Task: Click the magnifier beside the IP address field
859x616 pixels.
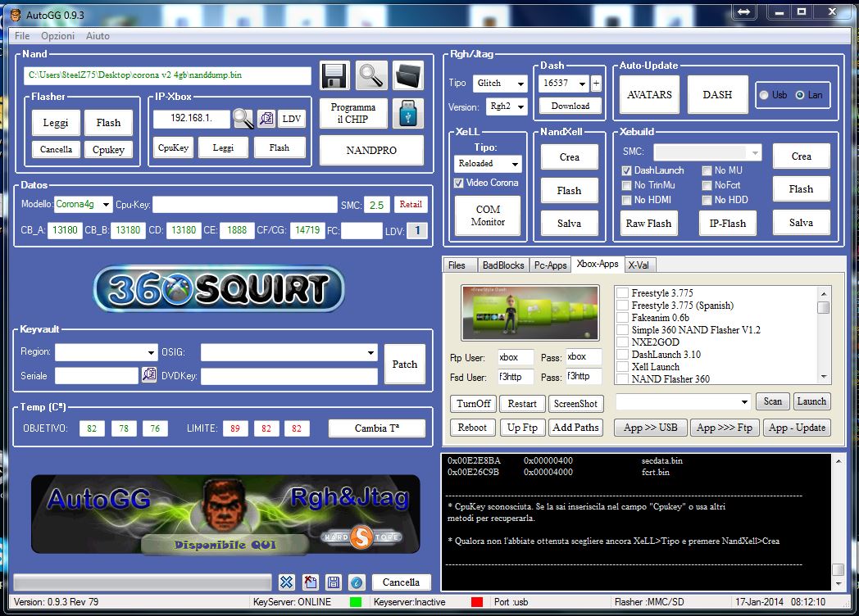Action: pos(243,119)
